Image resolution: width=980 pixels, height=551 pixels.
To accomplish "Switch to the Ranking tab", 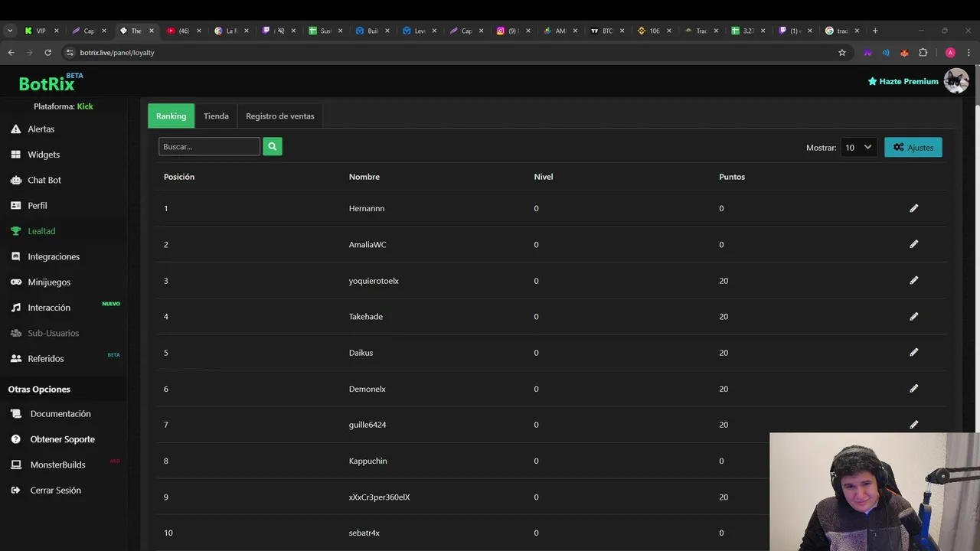I will (x=171, y=116).
